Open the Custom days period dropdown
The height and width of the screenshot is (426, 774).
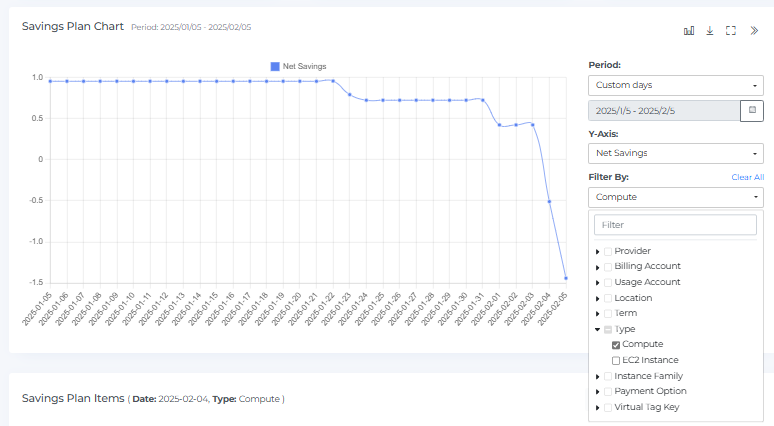[x=675, y=85]
